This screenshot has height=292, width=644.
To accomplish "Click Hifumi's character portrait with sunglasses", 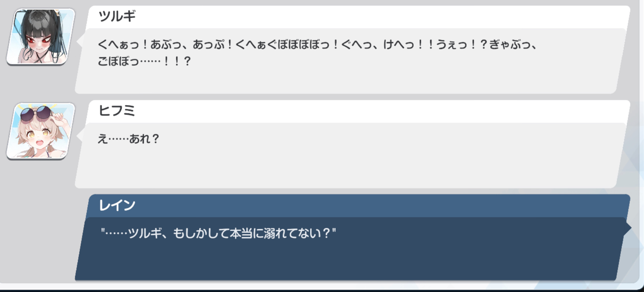I will tap(41, 131).
